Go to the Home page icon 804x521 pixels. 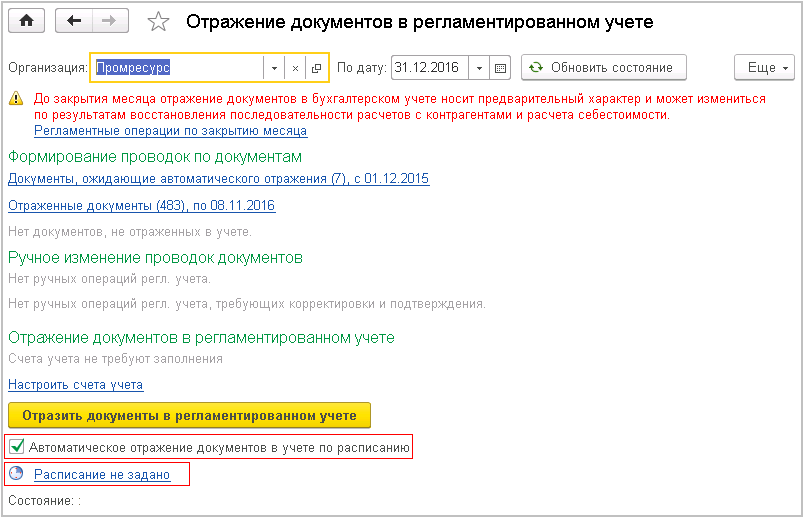pos(26,21)
